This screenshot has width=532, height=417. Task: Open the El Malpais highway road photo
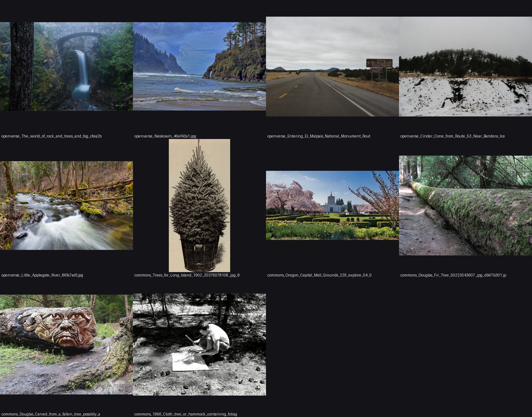332,67
